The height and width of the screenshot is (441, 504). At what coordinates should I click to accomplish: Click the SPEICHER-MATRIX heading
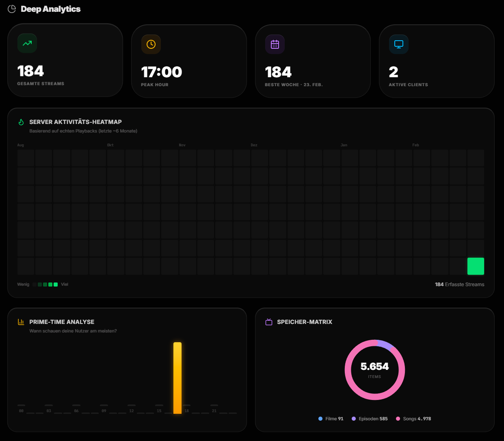tap(305, 322)
